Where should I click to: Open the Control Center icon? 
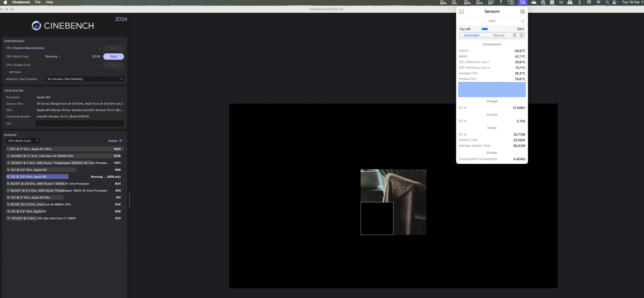pos(614,2)
